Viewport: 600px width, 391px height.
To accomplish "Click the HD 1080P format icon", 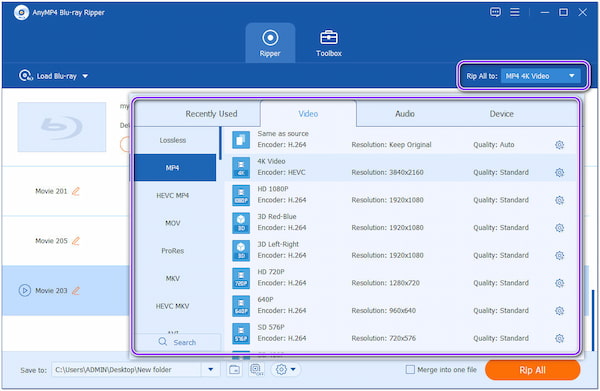I will (x=241, y=196).
